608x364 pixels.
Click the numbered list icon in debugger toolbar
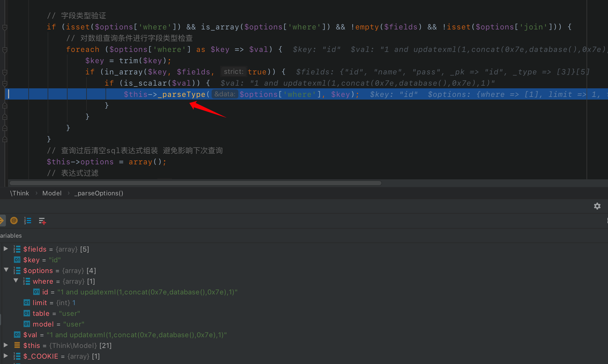coord(28,220)
